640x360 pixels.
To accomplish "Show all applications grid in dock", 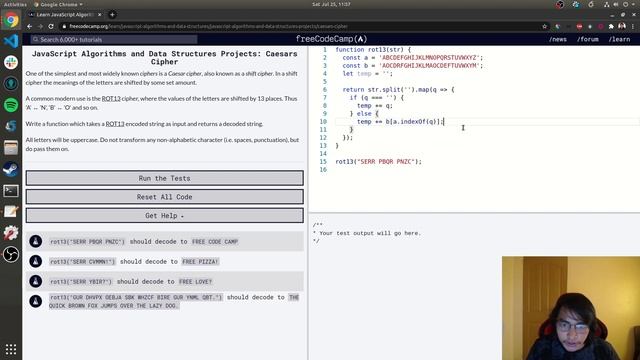I will (11, 349).
